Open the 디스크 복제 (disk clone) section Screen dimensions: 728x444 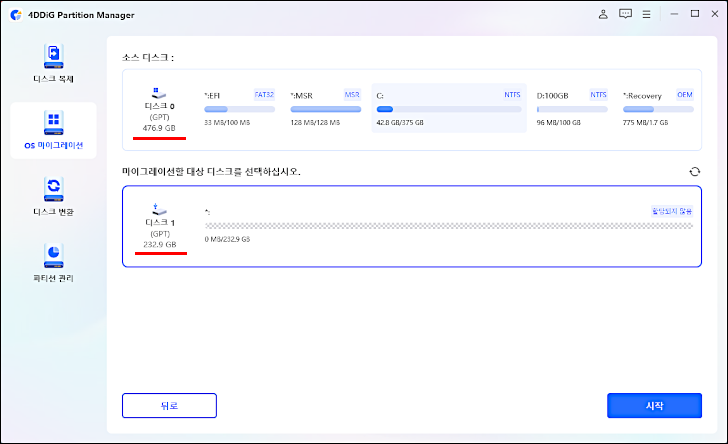tap(53, 63)
